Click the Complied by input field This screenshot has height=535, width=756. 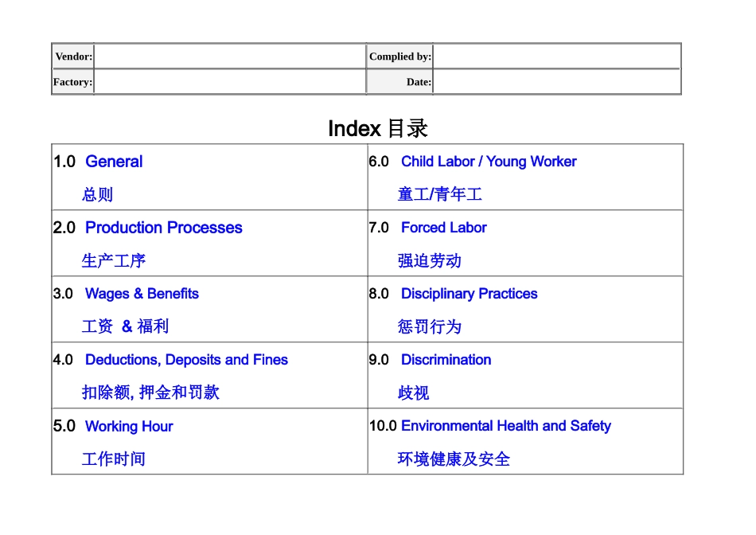tap(557, 56)
